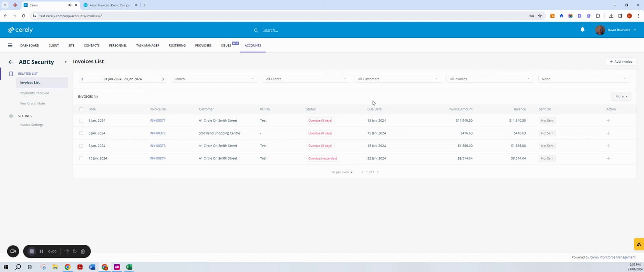The height and width of the screenshot is (272, 644).
Task: Open Payments Received in the sidebar
Action: pos(34,93)
